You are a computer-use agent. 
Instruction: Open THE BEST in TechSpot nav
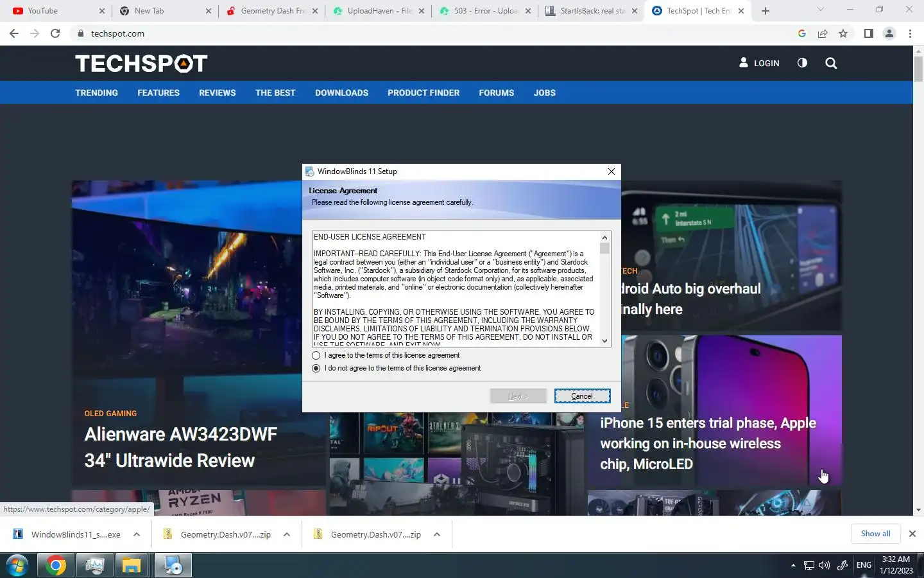[x=275, y=92]
